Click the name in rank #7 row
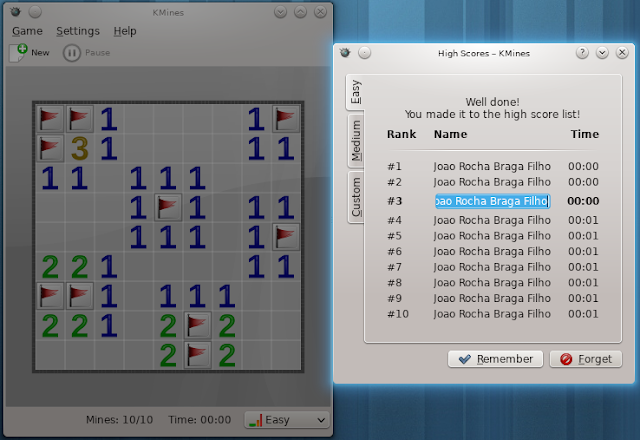Image resolution: width=640 pixels, height=440 pixels. point(492,267)
